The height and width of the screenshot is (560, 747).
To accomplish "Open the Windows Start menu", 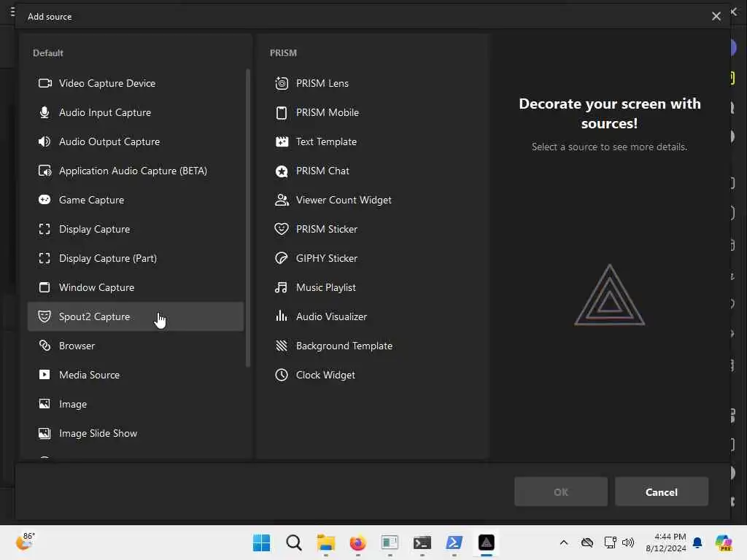I will [262, 542].
